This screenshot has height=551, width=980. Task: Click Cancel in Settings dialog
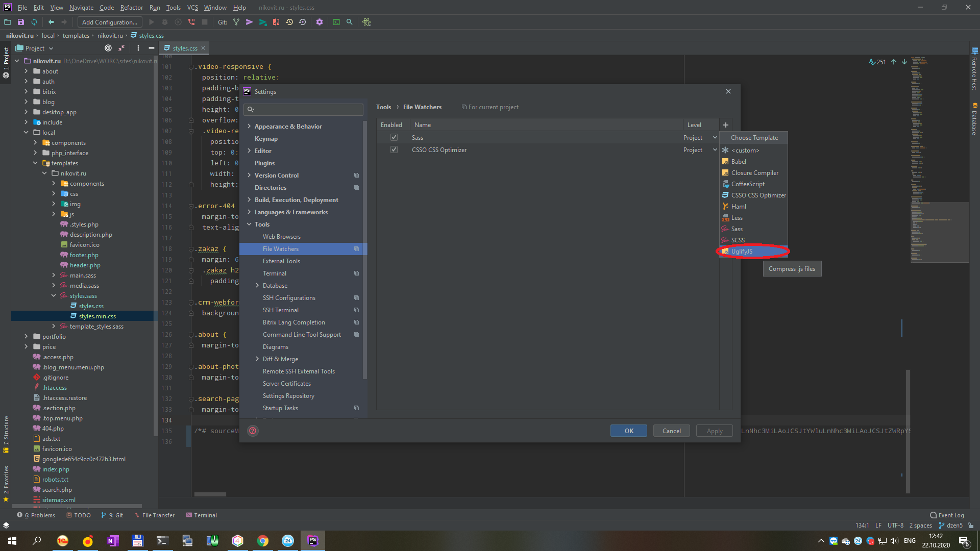[x=671, y=431]
